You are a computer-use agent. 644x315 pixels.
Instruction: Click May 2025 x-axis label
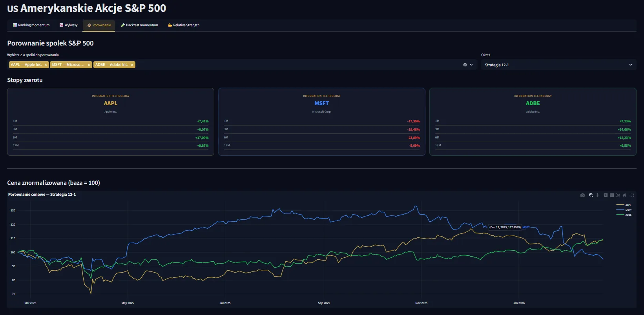[x=128, y=303]
